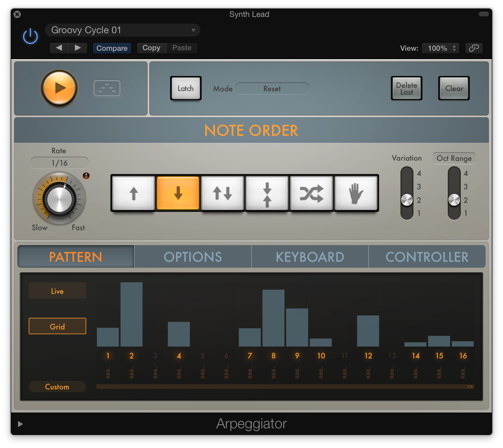
Task: Expand the Arpeggiator footer disclosure triangle
Action: pos(20,424)
